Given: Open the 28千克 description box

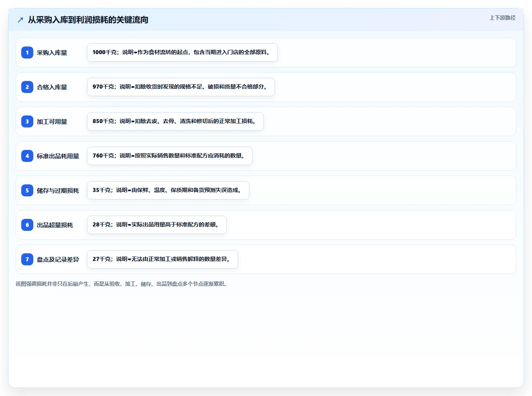Looking at the screenshot, I should (x=157, y=225).
